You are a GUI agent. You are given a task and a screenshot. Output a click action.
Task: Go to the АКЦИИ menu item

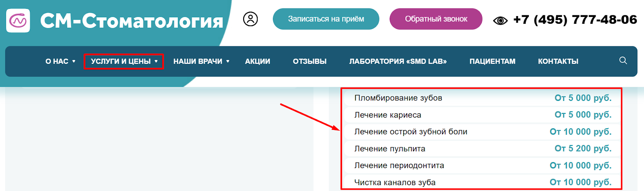[x=258, y=62]
